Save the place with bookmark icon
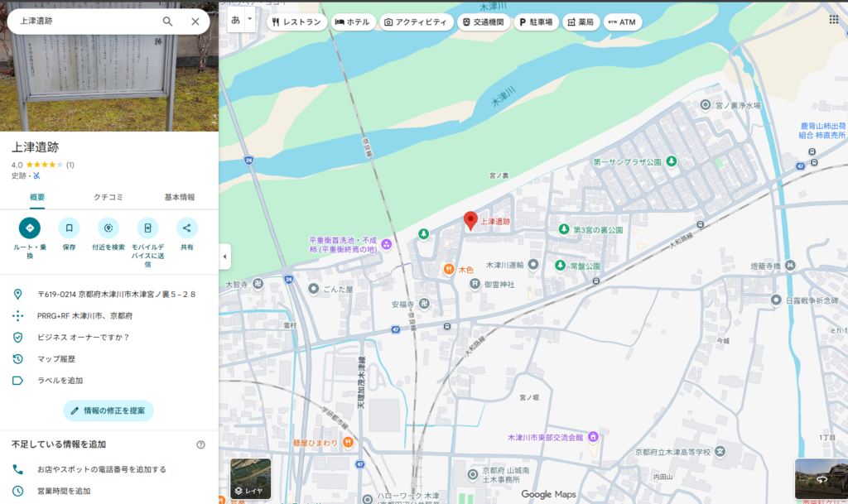 click(x=69, y=228)
